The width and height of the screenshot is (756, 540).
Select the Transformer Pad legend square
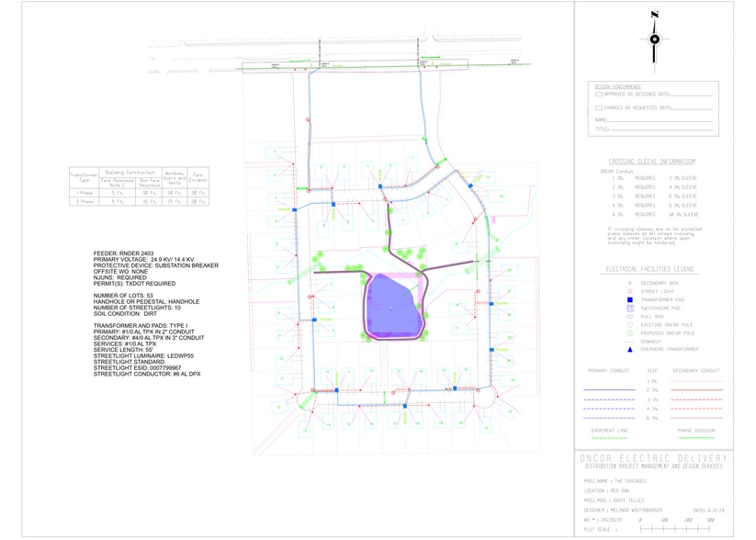[629, 299]
